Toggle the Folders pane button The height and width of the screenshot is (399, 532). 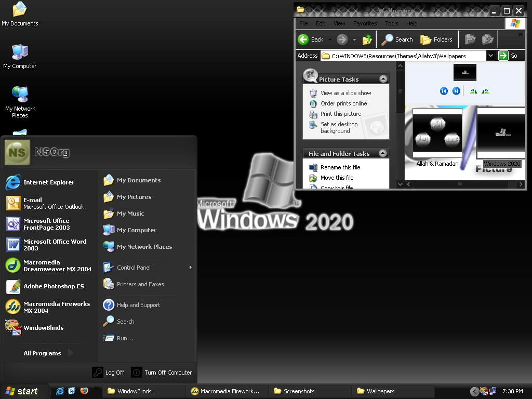point(436,39)
